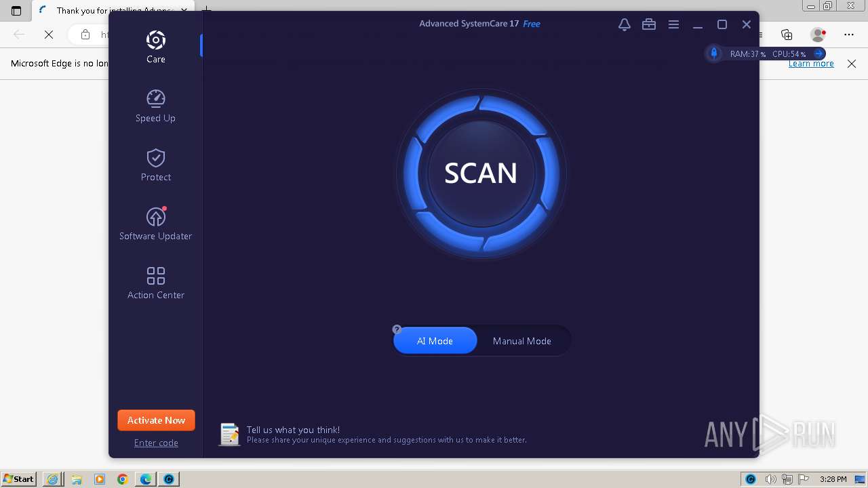Open the Enter code link
Screen dimensions: 868x488
[156, 443]
